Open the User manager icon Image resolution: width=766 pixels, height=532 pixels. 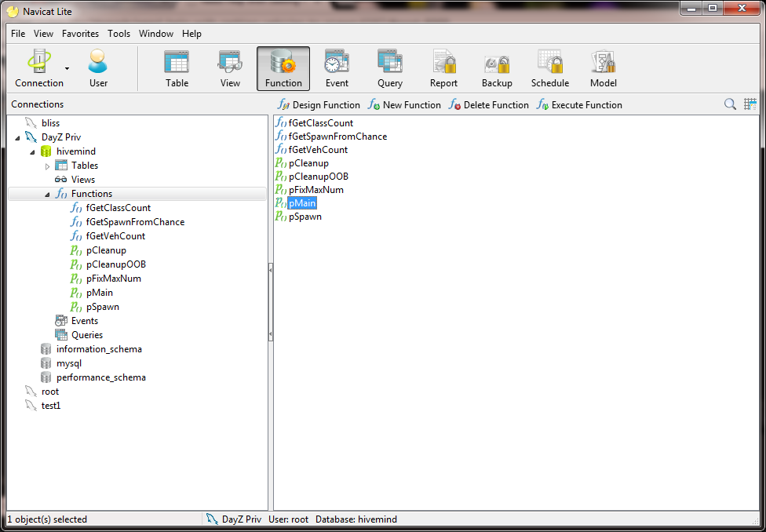coord(98,68)
